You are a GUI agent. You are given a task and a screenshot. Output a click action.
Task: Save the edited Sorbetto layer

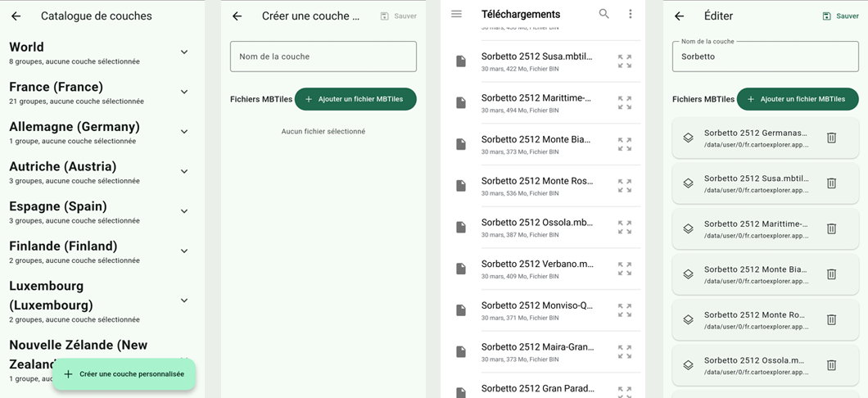[840, 16]
